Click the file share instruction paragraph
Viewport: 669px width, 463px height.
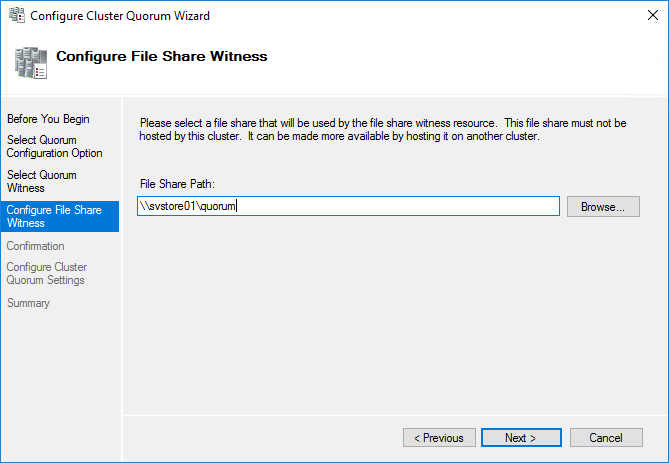click(383, 129)
